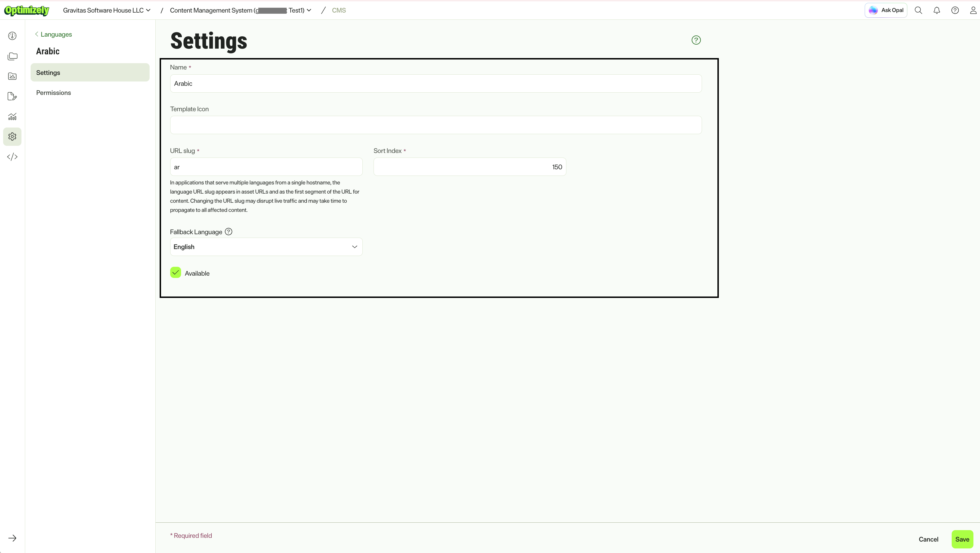The image size is (980, 553).
Task: Open the Fallback Language dropdown showing English
Action: coord(266,247)
